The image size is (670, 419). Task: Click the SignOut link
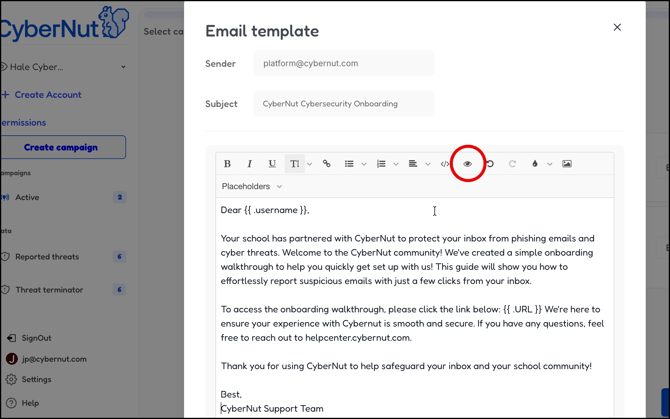click(x=37, y=338)
